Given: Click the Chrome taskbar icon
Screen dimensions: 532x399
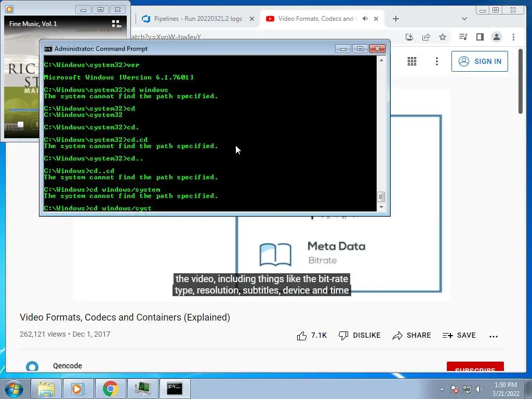Looking at the screenshot, I should point(110,389).
